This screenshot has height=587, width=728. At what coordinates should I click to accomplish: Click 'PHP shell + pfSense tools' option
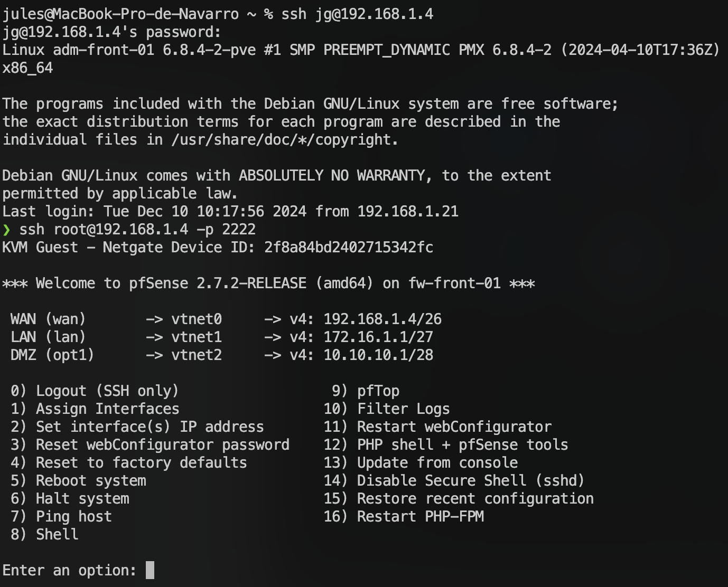[x=462, y=445]
